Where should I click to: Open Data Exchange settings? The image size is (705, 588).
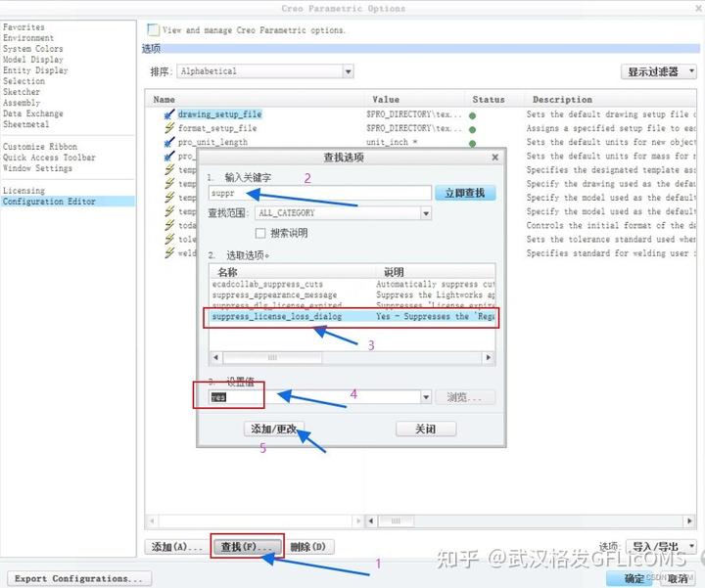(33, 113)
